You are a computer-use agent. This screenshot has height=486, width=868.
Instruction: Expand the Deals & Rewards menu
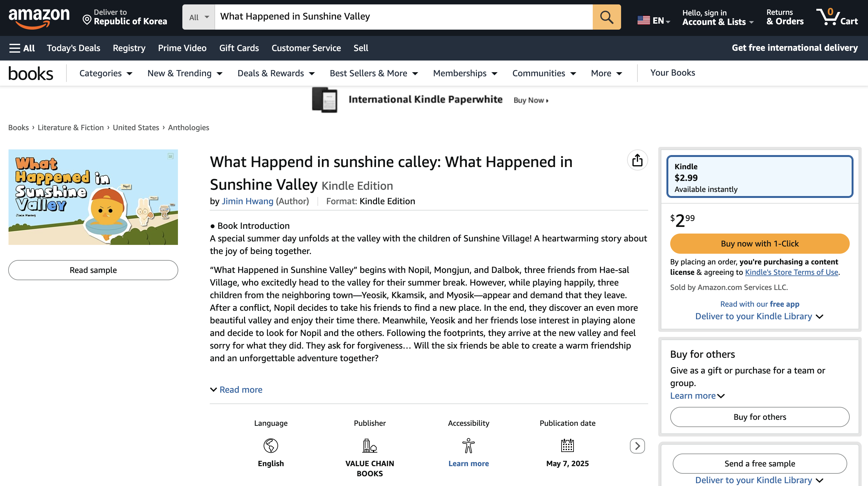(x=276, y=73)
